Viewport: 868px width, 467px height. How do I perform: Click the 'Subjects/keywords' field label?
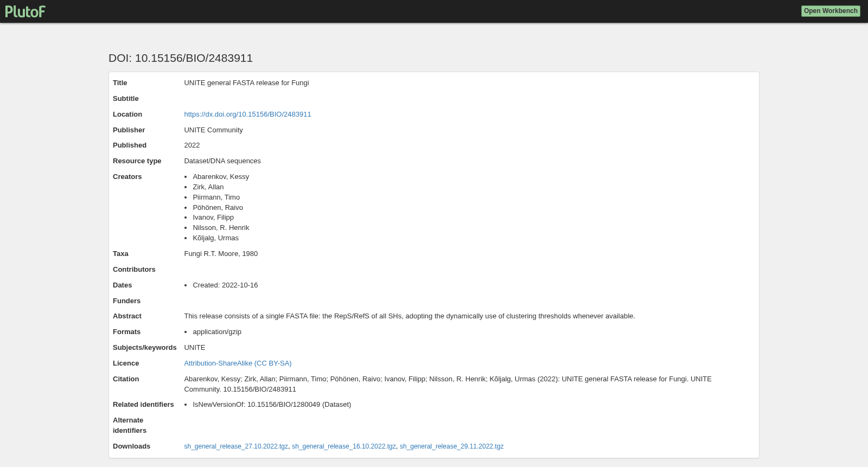point(145,348)
